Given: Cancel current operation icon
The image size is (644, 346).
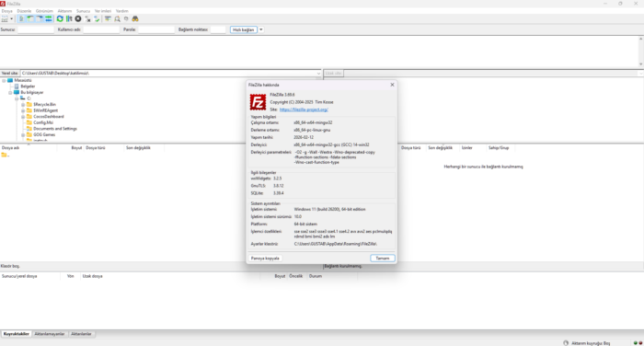Looking at the screenshot, I should [x=78, y=19].
